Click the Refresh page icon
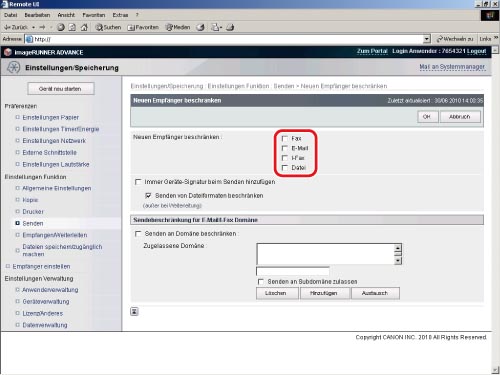The image size is (500, 375). (72, 27)
